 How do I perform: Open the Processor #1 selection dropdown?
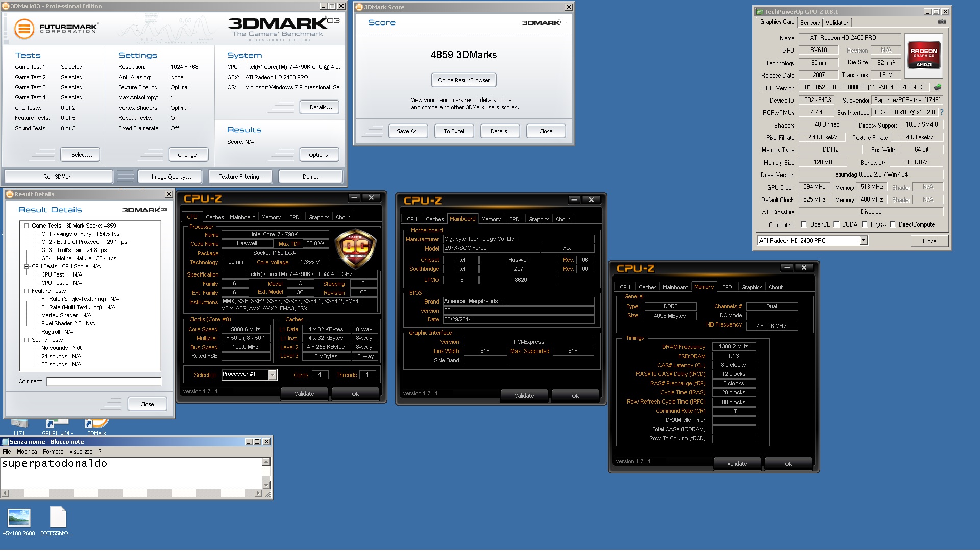272,375
